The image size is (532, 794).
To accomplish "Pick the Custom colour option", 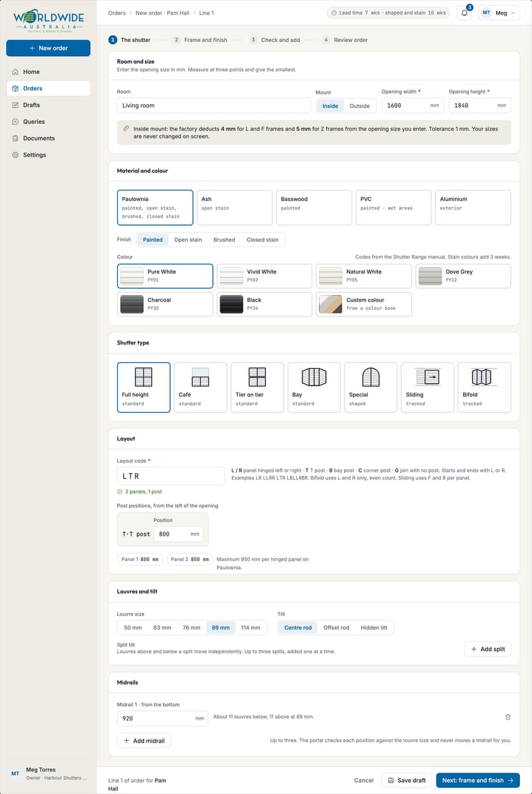I will point(364,304).
